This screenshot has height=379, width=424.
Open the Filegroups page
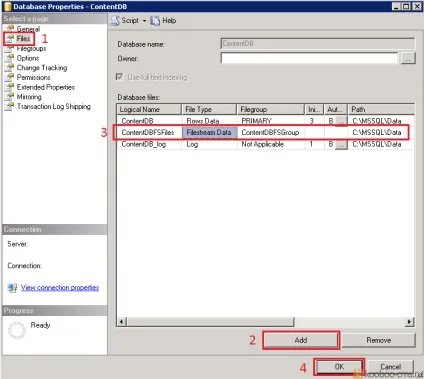(31, 49)
